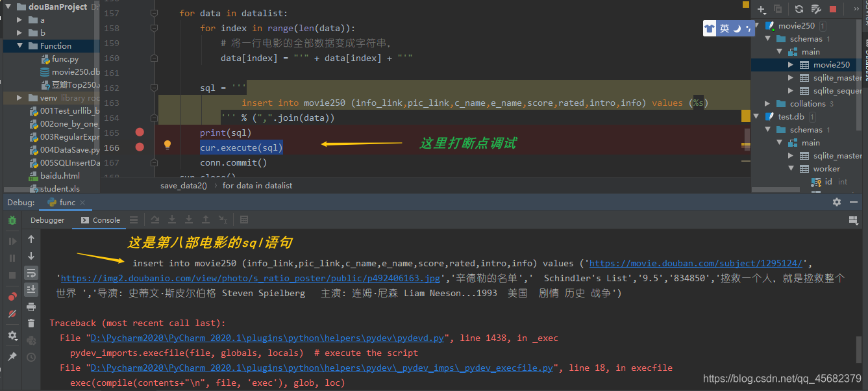
Task: Open View Breakpoints red circles icon
Action: coord(12,297)
